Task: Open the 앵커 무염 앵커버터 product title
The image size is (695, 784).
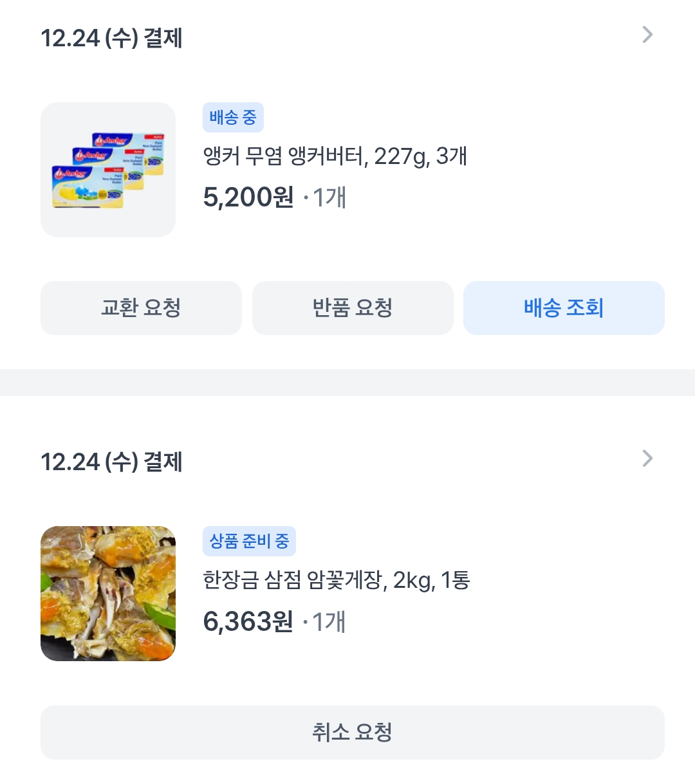Action: (x=335, y=156)
